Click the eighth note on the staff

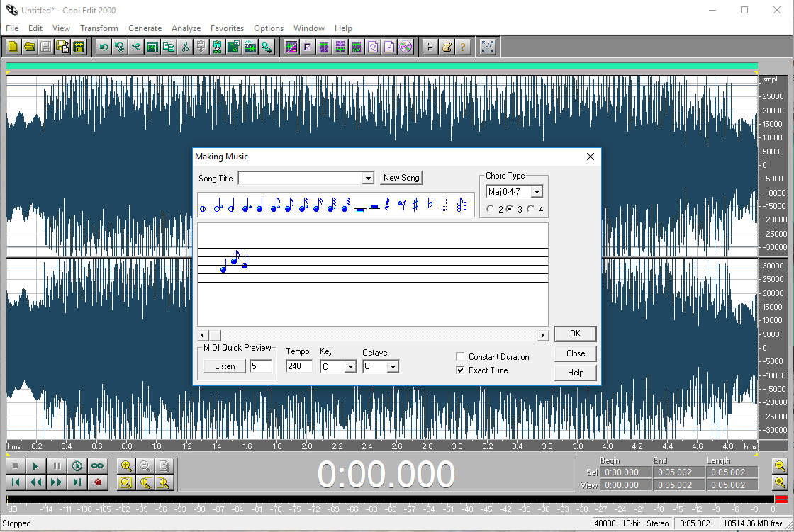(235, 258)
